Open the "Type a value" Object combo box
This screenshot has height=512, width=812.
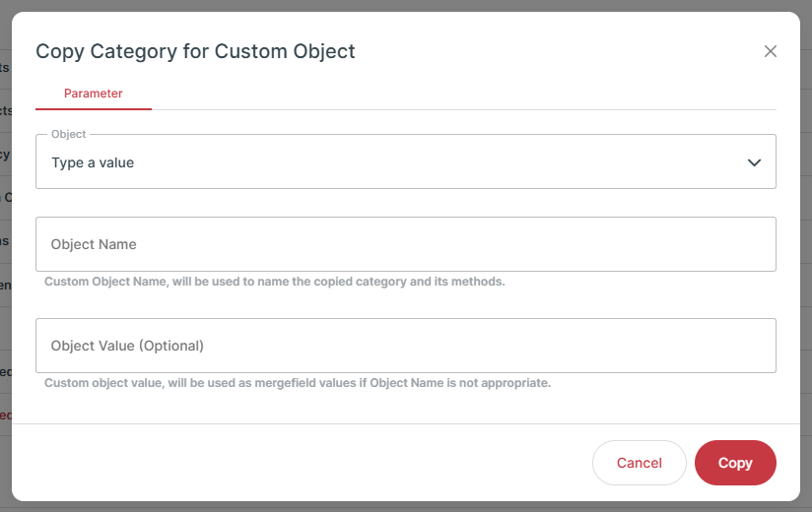pyautogui.click(x=405, y=161)
